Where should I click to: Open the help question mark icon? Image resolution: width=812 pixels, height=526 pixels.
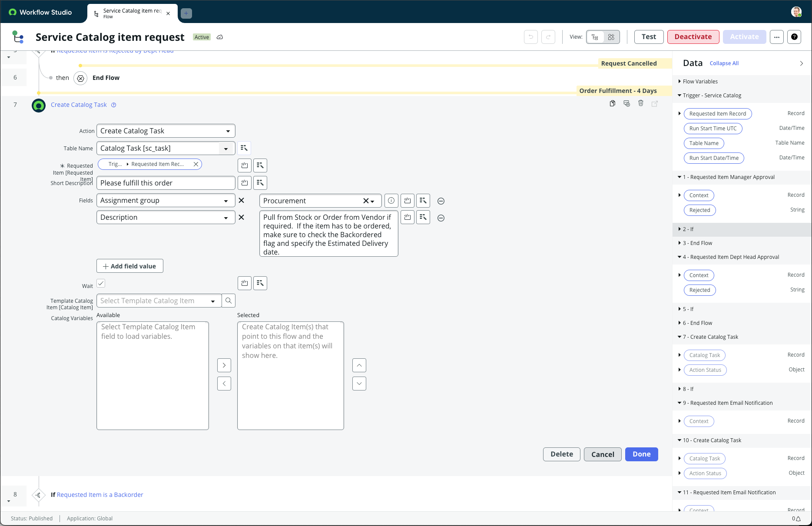794,37
